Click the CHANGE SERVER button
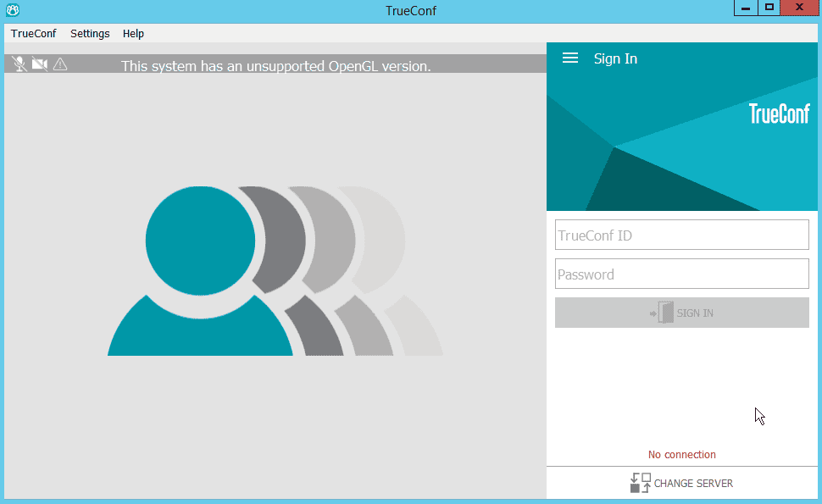This screenshot has width=822, height=504. (681, 483)
